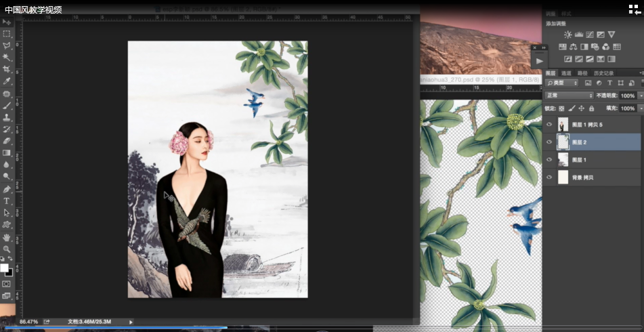Screen dimensions: 644x332
Task: Hide the 背景 拷贝 layer
Action: [549, 178]
